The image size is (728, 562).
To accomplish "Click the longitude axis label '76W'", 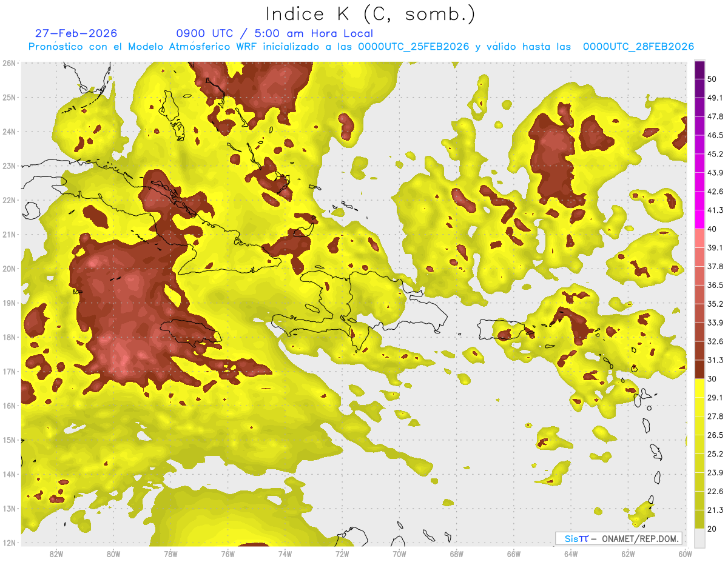I will tap(227, 554).
